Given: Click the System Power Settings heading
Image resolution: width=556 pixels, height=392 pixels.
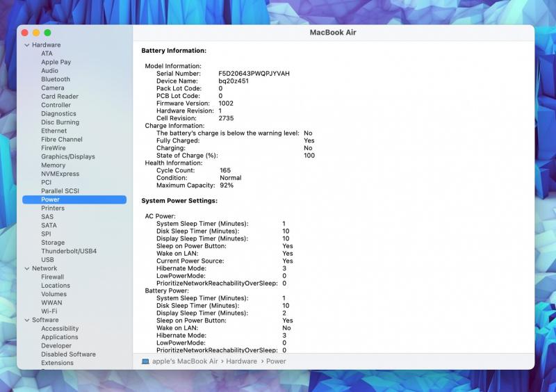Looking at the screenshot, I should pyautogui.click(x=179, y=201).
